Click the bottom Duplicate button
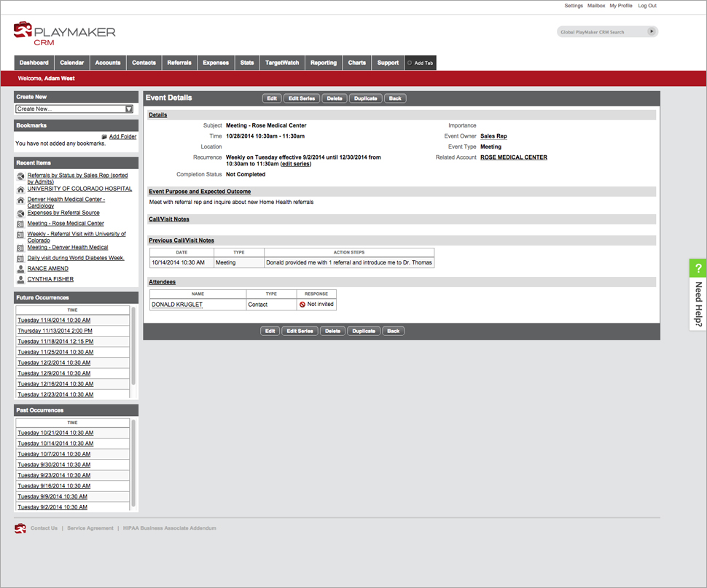 coord(364,332)
